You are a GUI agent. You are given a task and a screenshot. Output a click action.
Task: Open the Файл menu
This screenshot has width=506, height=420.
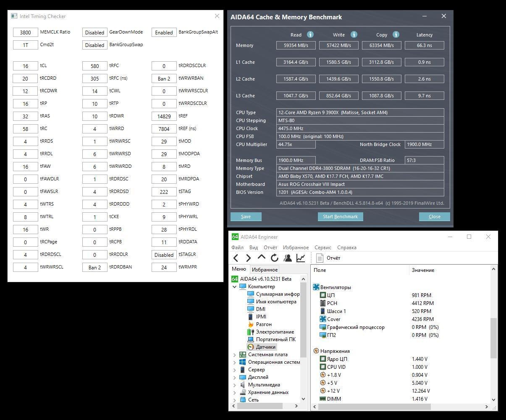click(237, 248)
